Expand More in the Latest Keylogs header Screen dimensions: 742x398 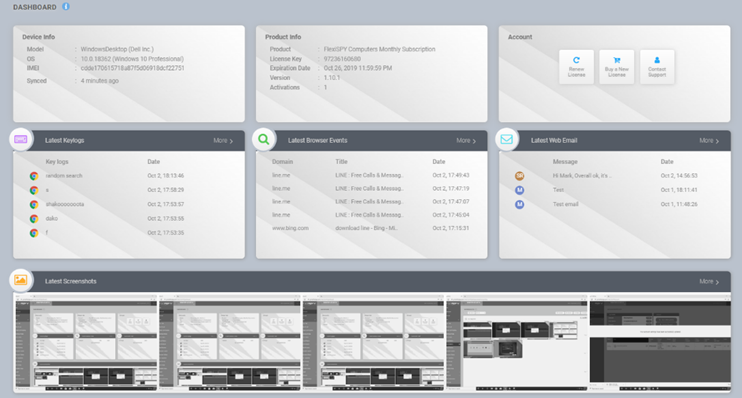click(223, 141)
